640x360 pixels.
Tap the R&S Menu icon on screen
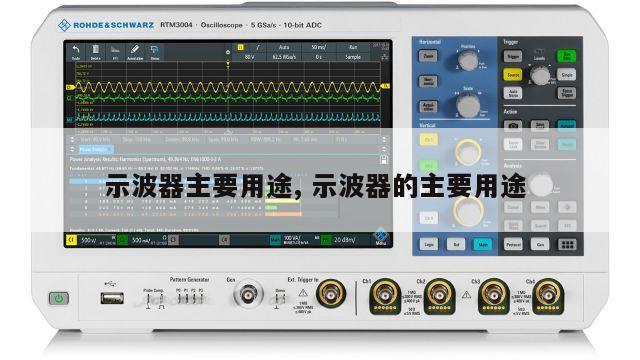381,236
